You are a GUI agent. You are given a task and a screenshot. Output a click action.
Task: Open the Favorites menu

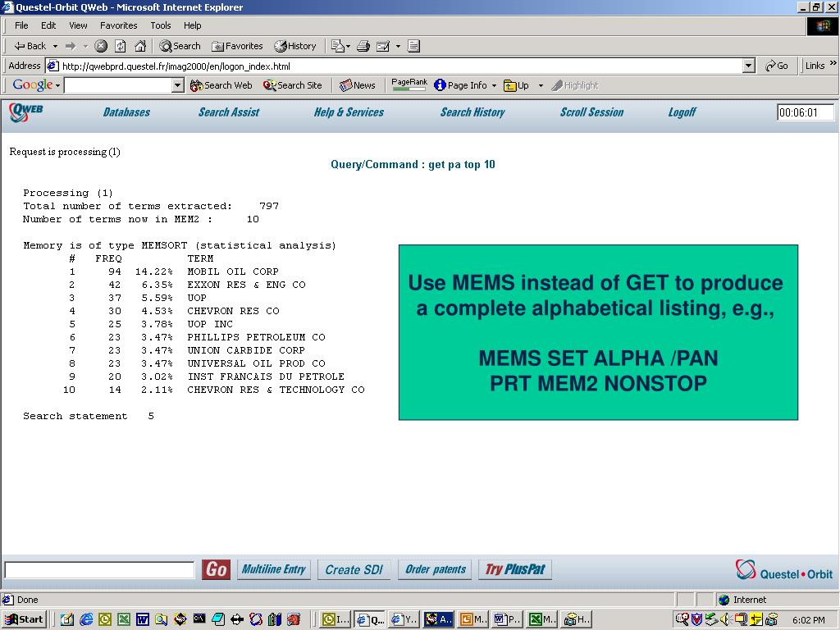(x=118, y=25)
